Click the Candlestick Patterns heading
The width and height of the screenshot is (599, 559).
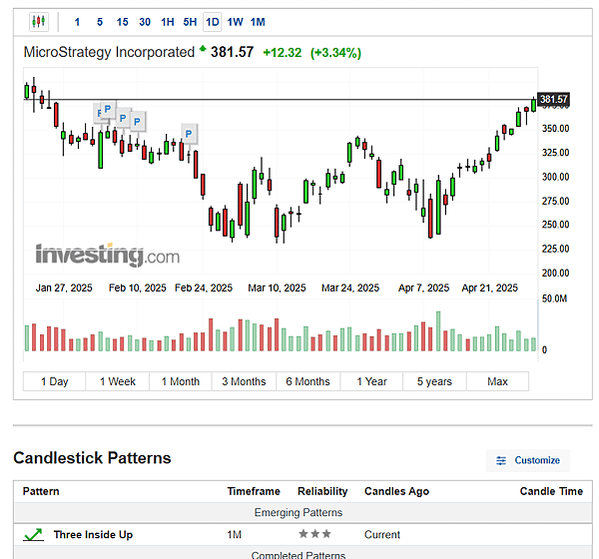(92, 458)
